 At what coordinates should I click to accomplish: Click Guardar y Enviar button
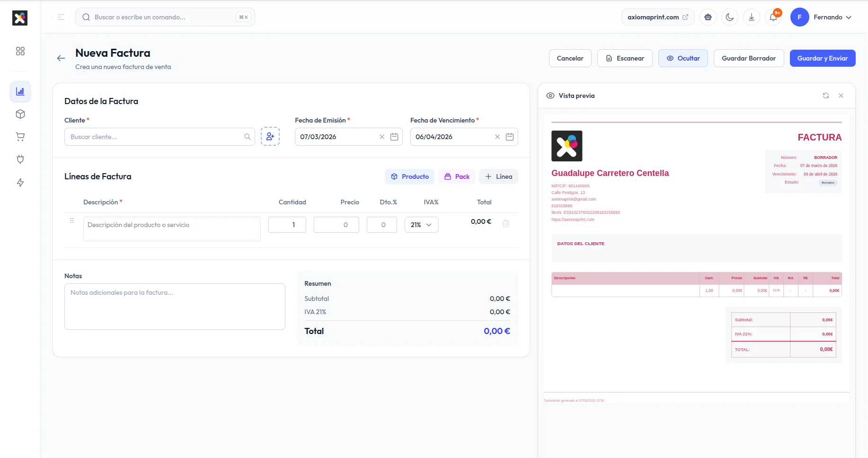(x=822, y=58)
